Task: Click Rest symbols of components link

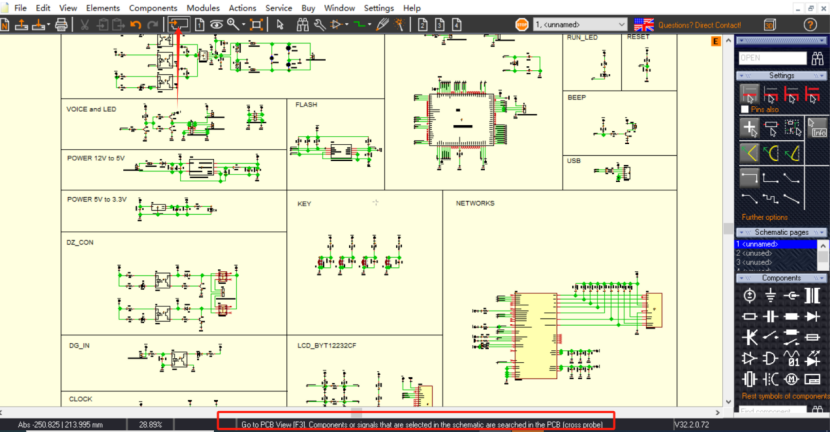Action: click(785, 395)
